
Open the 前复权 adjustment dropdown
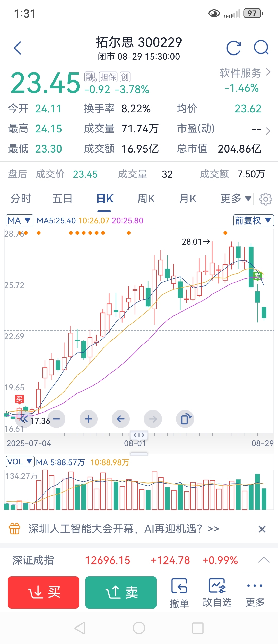253,220
